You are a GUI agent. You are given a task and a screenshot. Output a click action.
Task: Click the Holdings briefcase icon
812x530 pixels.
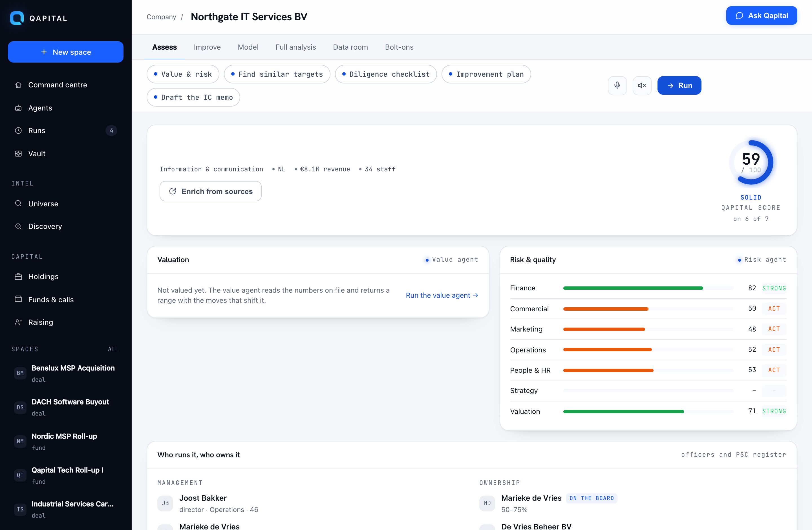coord(18,277)
